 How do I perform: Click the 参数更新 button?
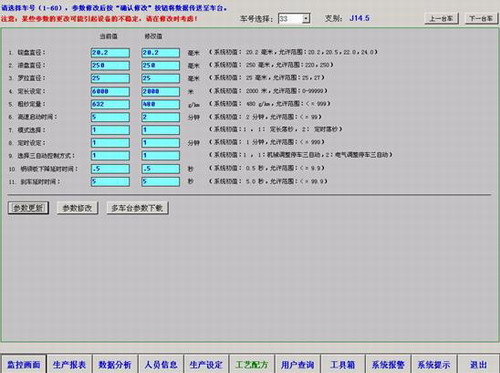(x=28, y=208)
